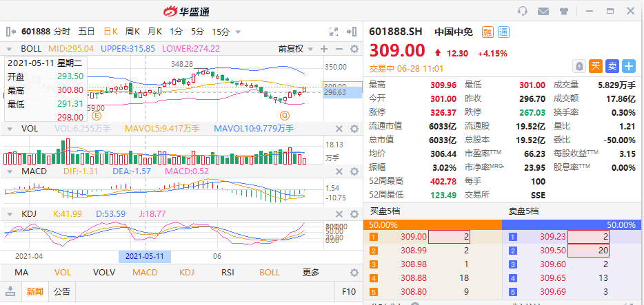Image resolution: width=644 pixels, height=305 pixels.
Task: Collapse MACD panel triangle
Action: pos(9,171)
